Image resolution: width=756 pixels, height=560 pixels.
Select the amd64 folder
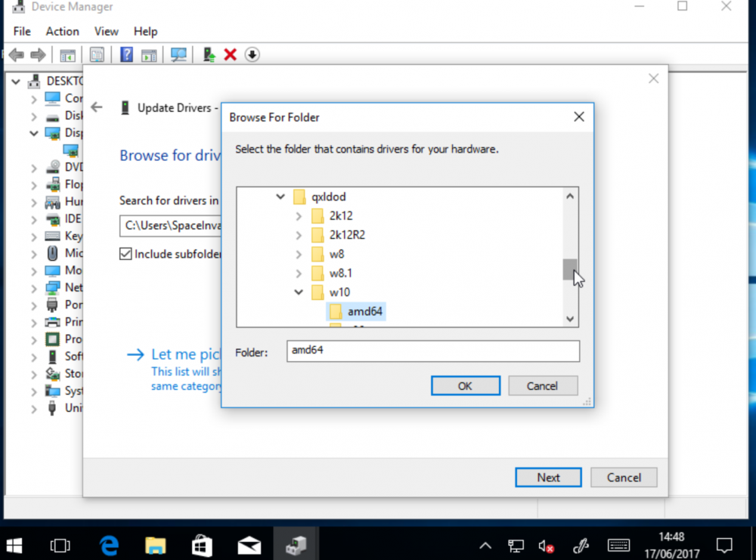(x=356, y=312)
